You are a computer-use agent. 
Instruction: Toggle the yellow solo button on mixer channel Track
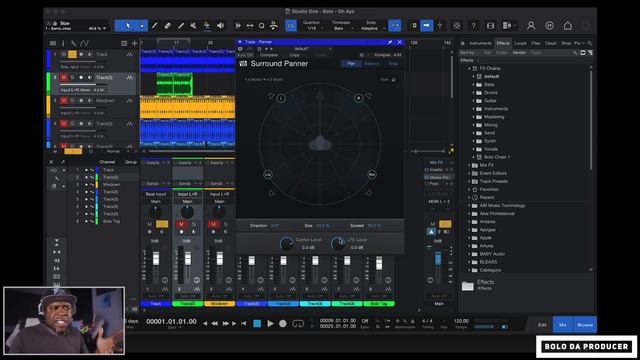[x=162, y=224]
